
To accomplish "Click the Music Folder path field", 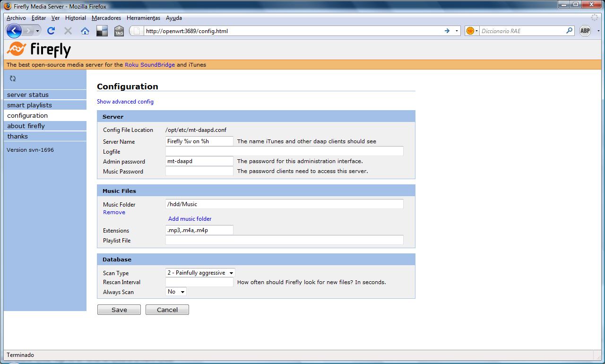I will coord(285,204).
